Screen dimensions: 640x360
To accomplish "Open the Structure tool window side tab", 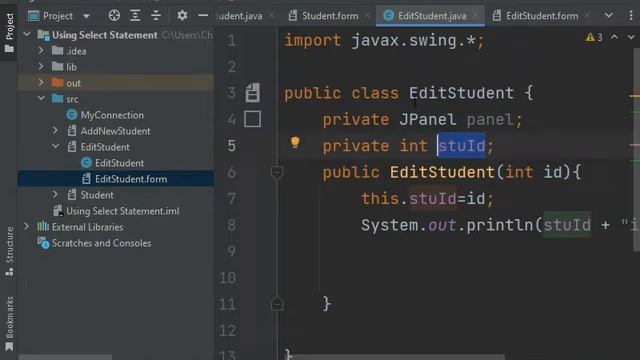I will click(x=9, y=251).
